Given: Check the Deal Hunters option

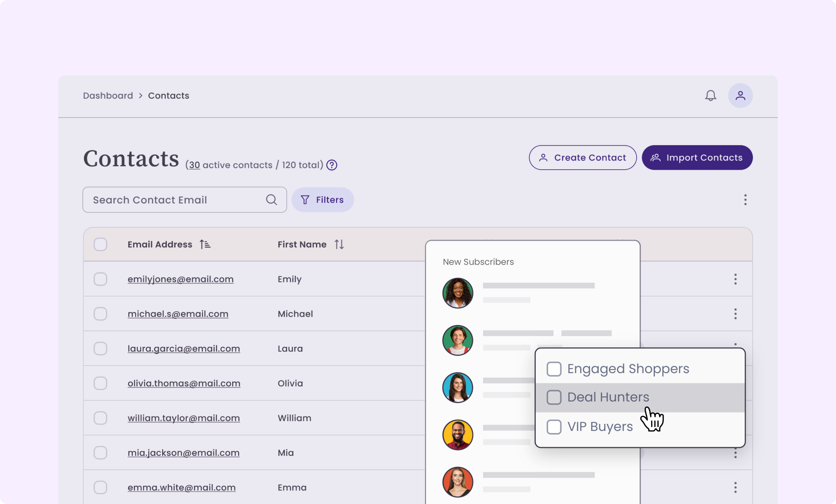Looking at the screenshot, I should [x=554, y=397].
